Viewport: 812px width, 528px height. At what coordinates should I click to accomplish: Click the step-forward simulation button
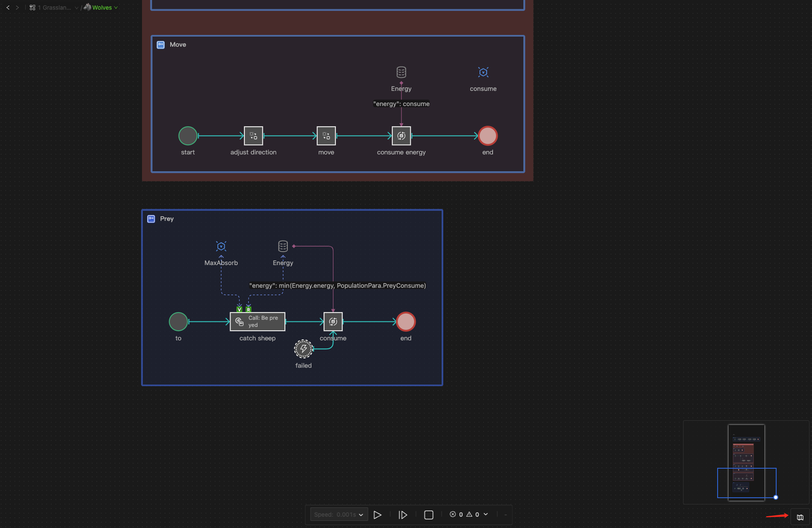point(403,515)
